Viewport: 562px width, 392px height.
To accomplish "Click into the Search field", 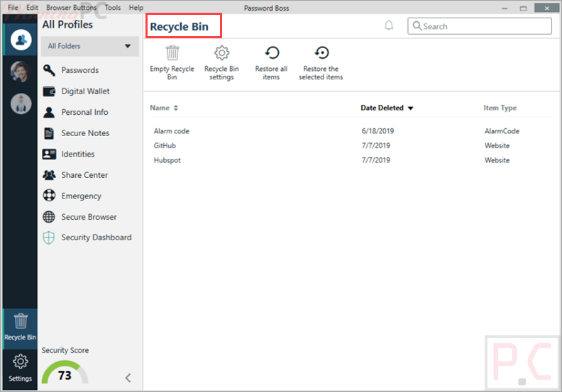I will point(480,26).
